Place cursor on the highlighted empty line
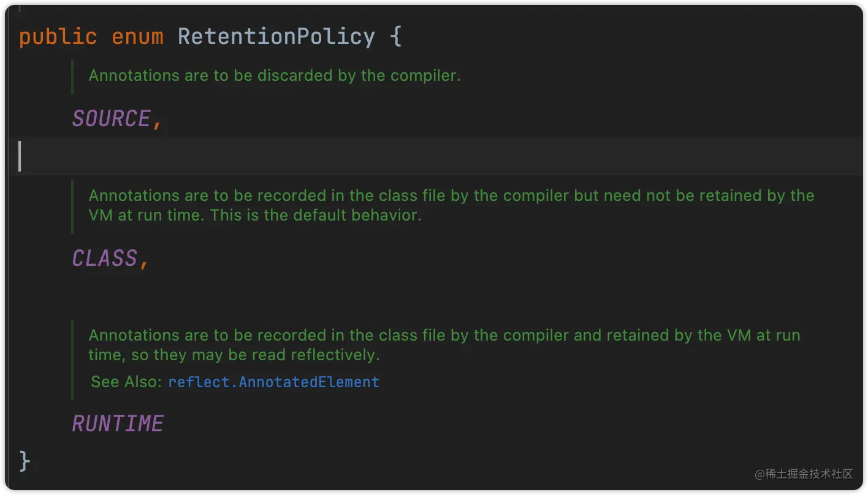The height and width of the screenshot is (495, 868). [429, 157]
